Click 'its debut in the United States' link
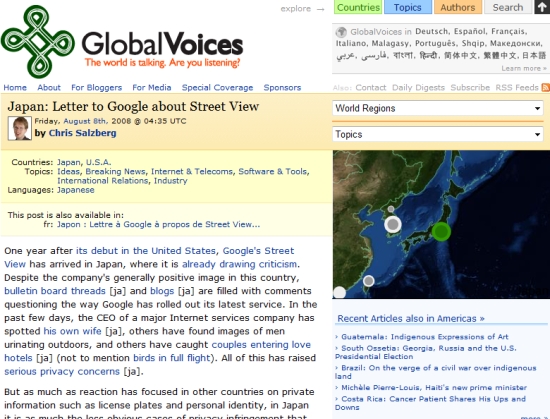 (146, 251)
